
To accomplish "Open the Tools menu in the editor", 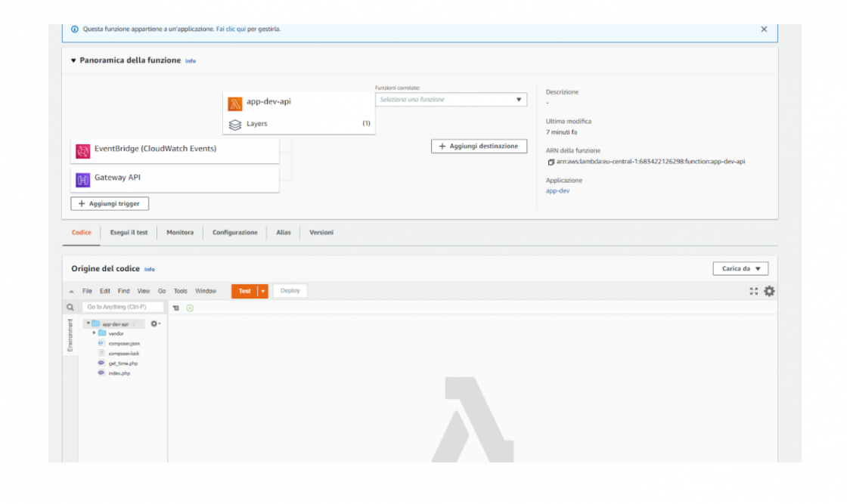I will [180, 291].
